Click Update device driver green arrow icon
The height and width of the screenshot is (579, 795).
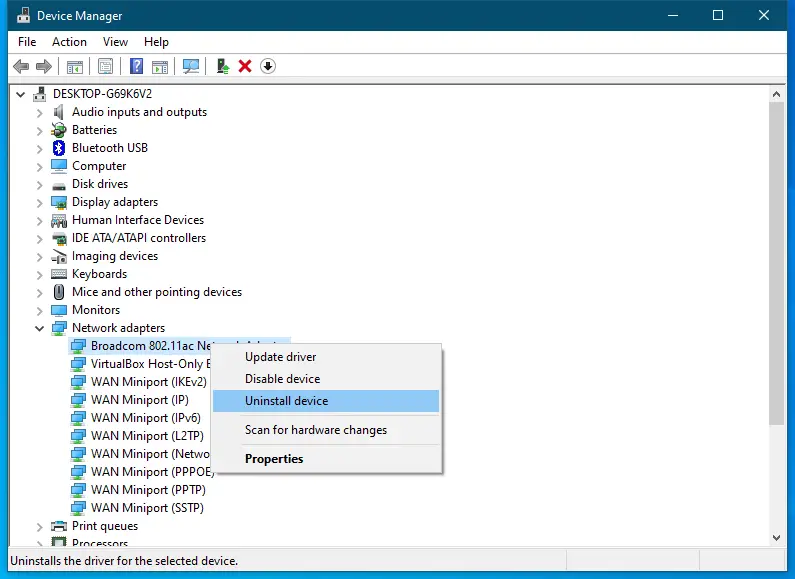point(223,66)
